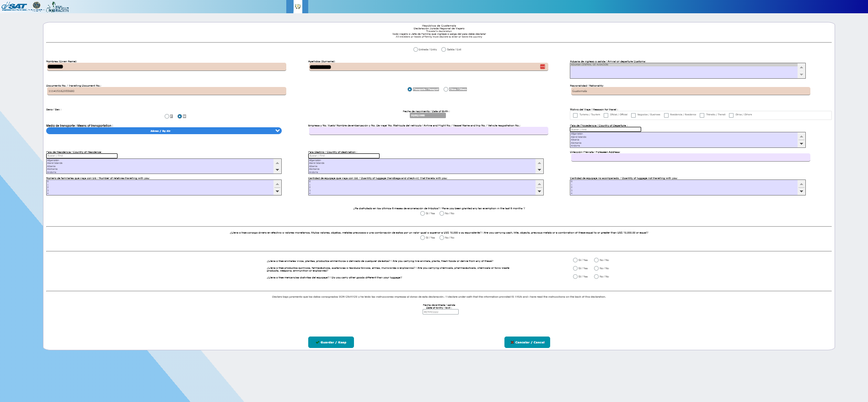Click the red icon in the Surname field
The height and width of the screenshot is (402, 868).
pyautogui.click(x=542, y=67)
